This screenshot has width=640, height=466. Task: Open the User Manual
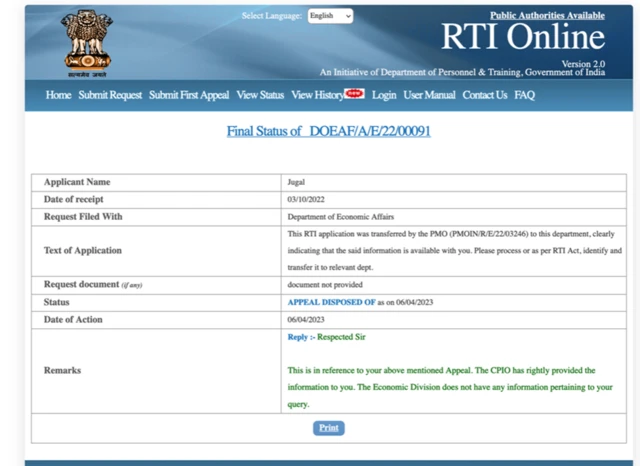click(x=429, y=95)
